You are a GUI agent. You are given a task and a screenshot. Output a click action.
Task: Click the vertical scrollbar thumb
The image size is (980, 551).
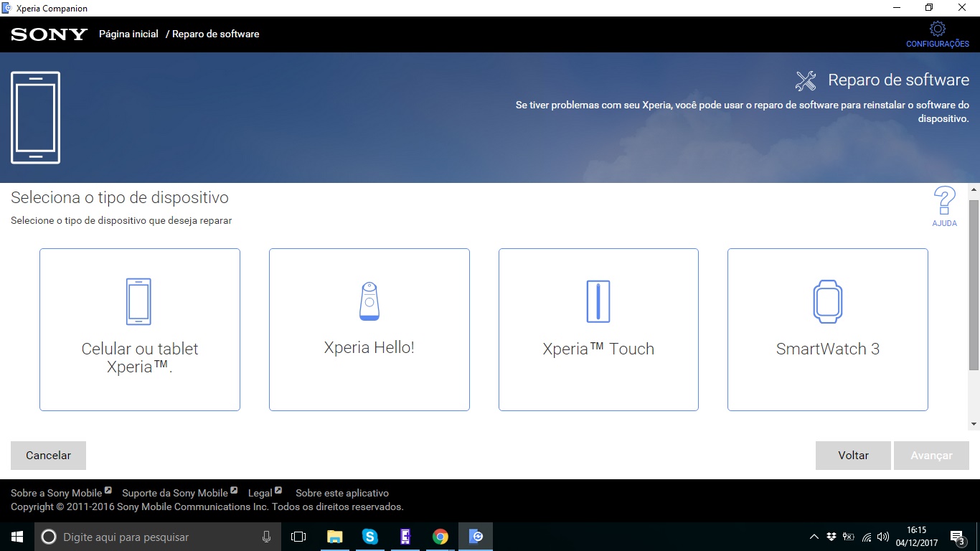click(x=974, y=286)
